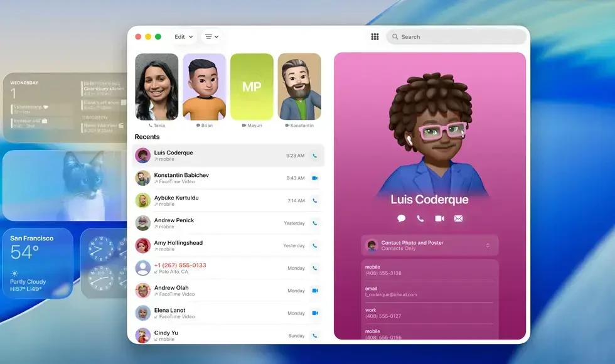
Task: Select the Luis Coderque recents row
Action: (228, 156)
